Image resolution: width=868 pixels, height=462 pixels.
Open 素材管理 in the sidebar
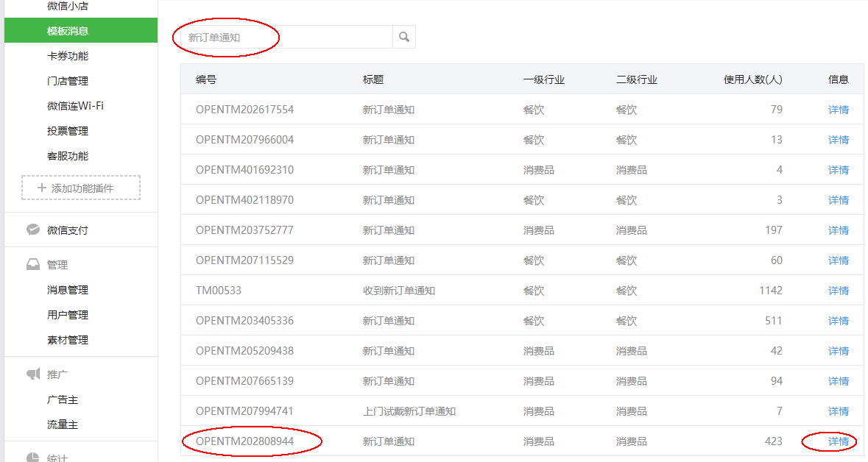(x=68, y=340)
